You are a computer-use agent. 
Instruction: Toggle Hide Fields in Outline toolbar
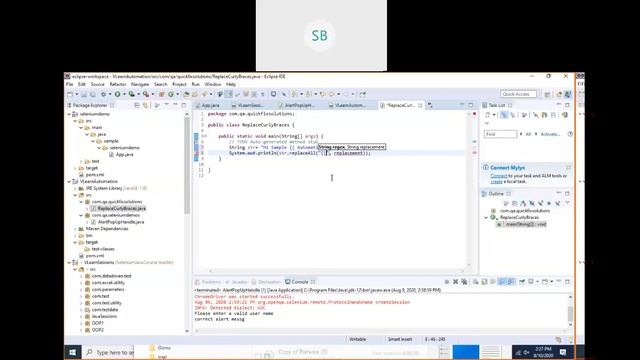pos(532,203)
